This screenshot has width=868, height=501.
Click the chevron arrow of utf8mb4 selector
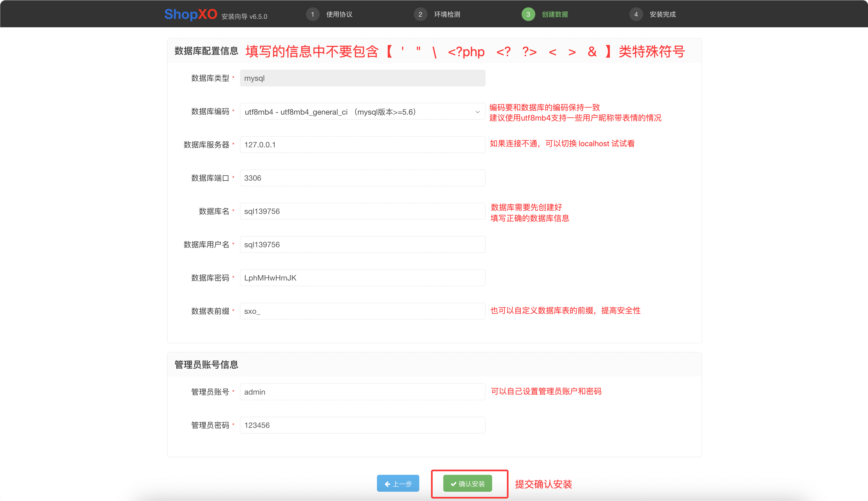pyautogui.click(x=478, y=112)
